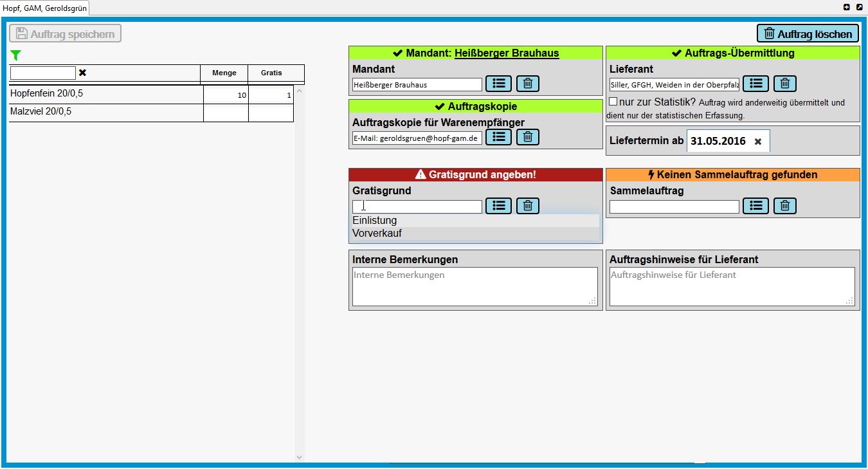
Task: Remove the Lieferant using trash icon
Action: [785, 84]
